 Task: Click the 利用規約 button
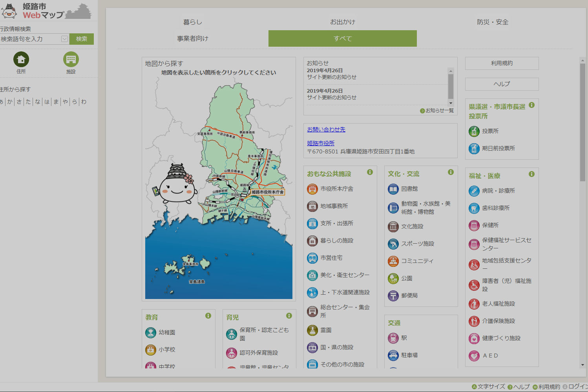(x=502, y=63)
